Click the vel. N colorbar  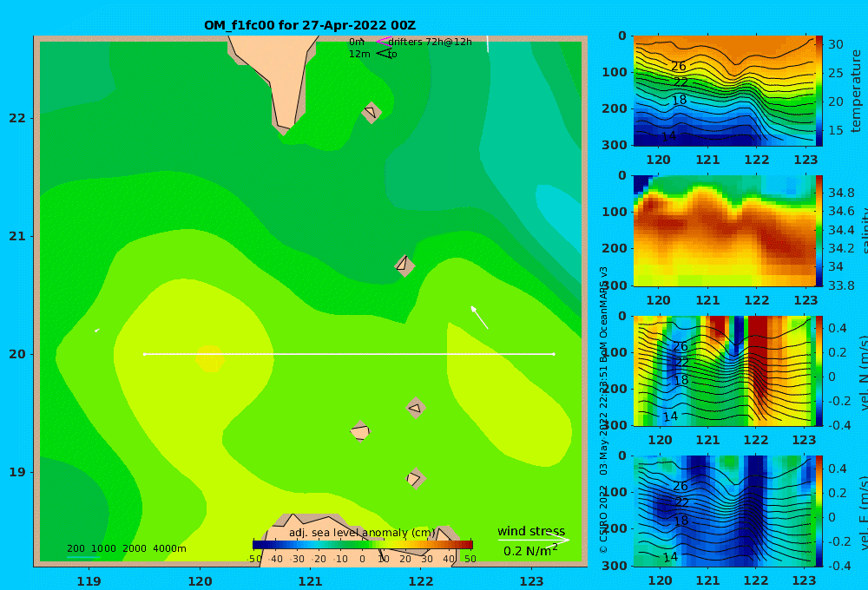819,370
